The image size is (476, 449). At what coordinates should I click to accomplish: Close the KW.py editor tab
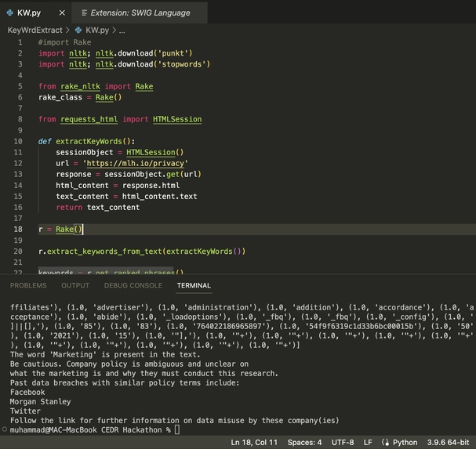(62, 13)
